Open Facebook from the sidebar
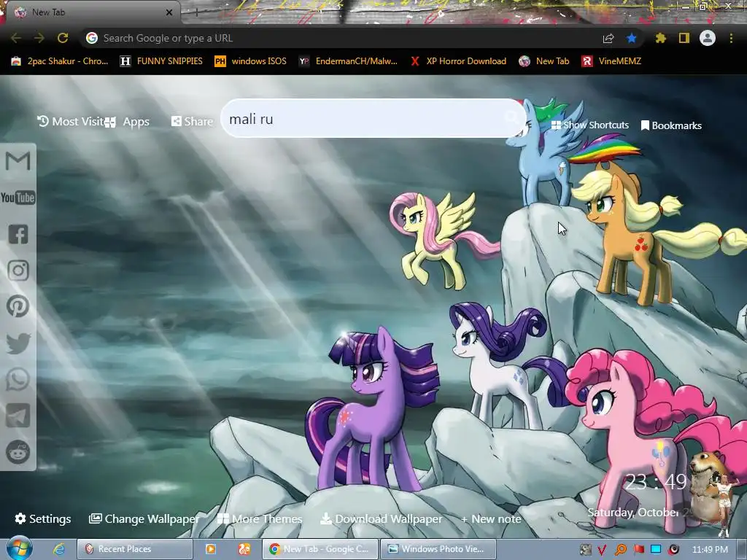The height and width of the screenshot is (560, 747). click(x=18, y=234)
